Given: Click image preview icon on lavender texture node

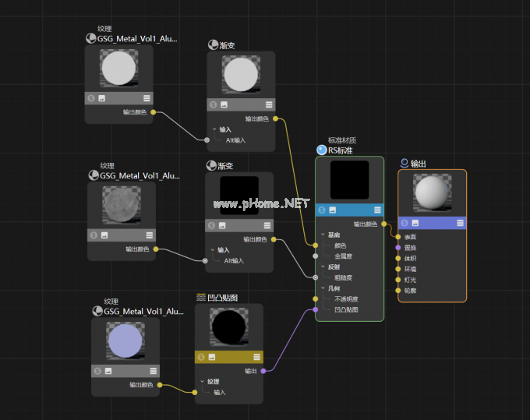Looking at the screenshot, I should (x=108, y=371).
